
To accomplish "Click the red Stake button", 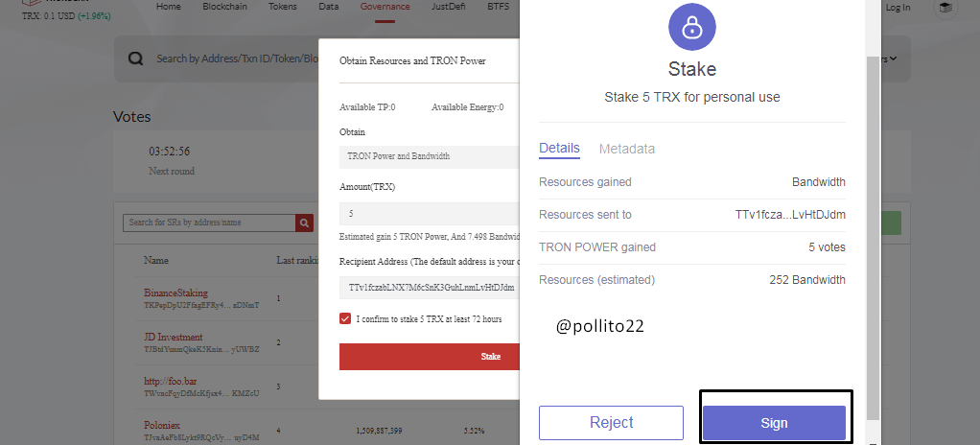I will pyautogui.click(x=430, y=356).
